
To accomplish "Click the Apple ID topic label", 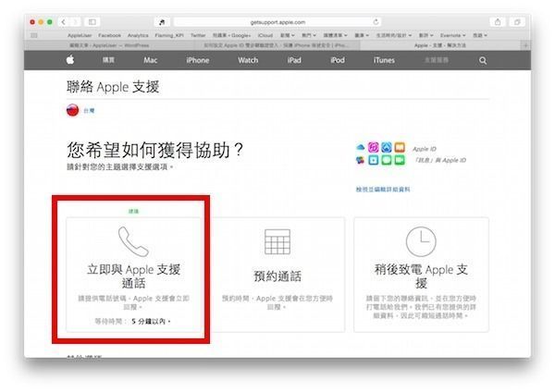I will point(425,149).
